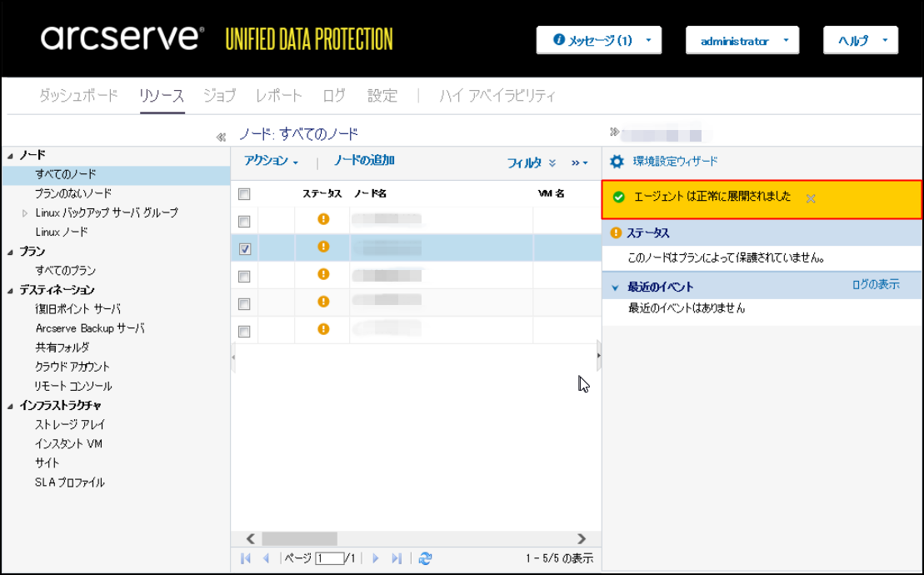Image resolution: width=924 pixels, height=575 pixels.
Task: Click the orange ステータス warning icon in details
Action: (616, 232)
